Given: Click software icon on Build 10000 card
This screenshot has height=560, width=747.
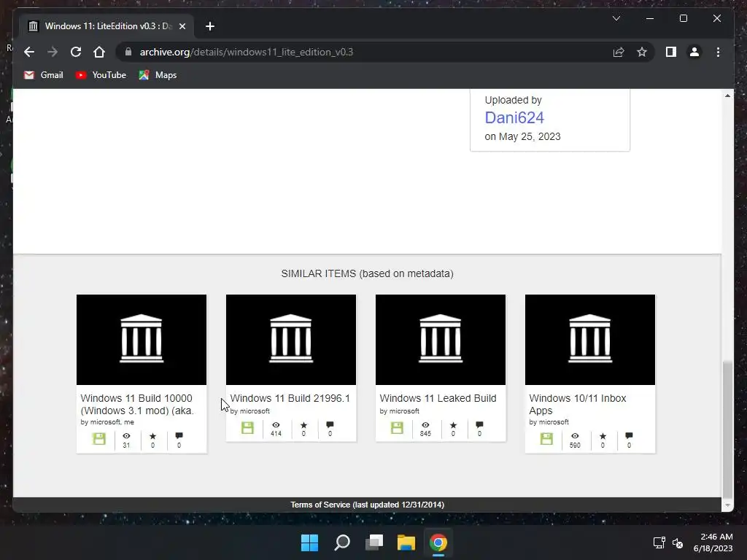Looking at the screenshot, I should pos(99,438).
